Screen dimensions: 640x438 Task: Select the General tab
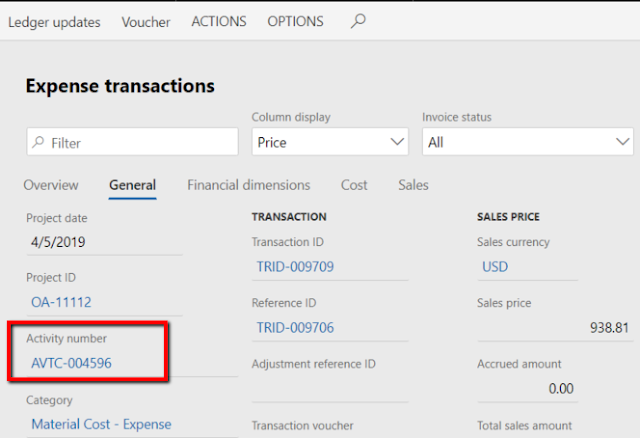click(132, 185)
